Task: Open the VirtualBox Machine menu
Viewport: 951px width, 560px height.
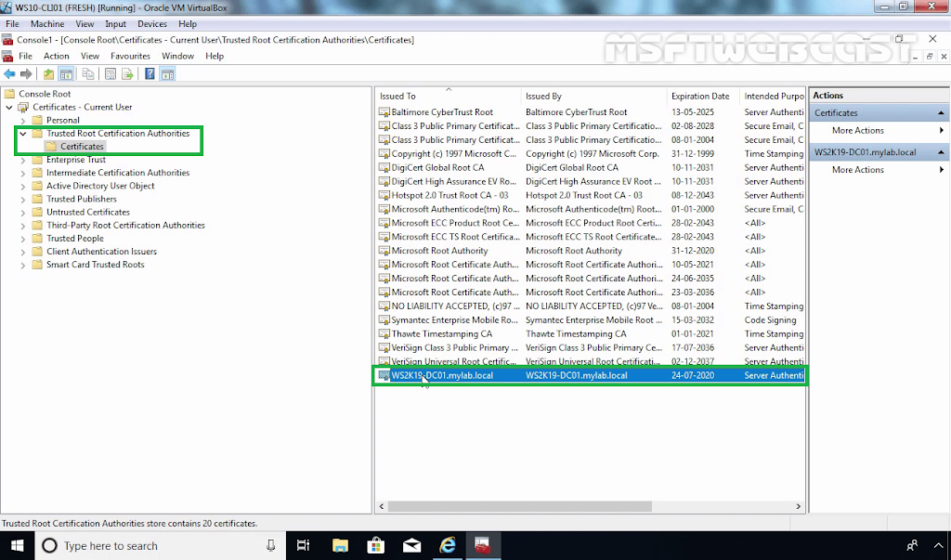Action: pos(47,24)
